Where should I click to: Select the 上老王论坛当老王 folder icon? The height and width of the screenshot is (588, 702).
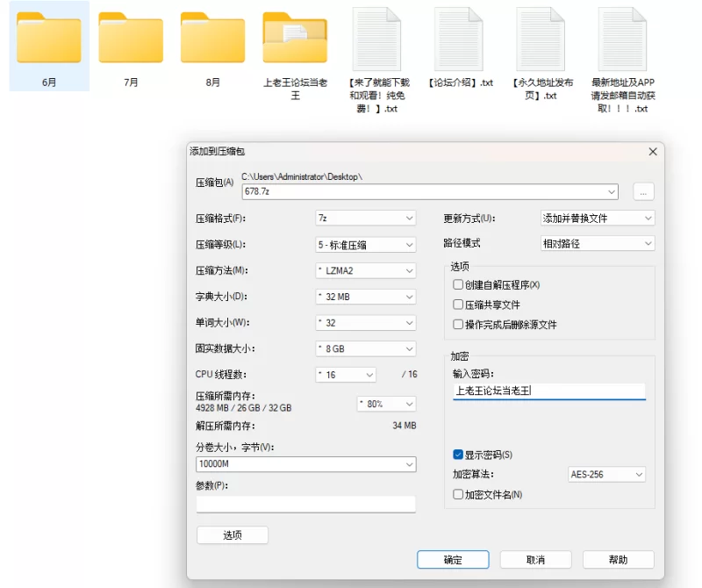pyautogui.click(x=295, y=38)
